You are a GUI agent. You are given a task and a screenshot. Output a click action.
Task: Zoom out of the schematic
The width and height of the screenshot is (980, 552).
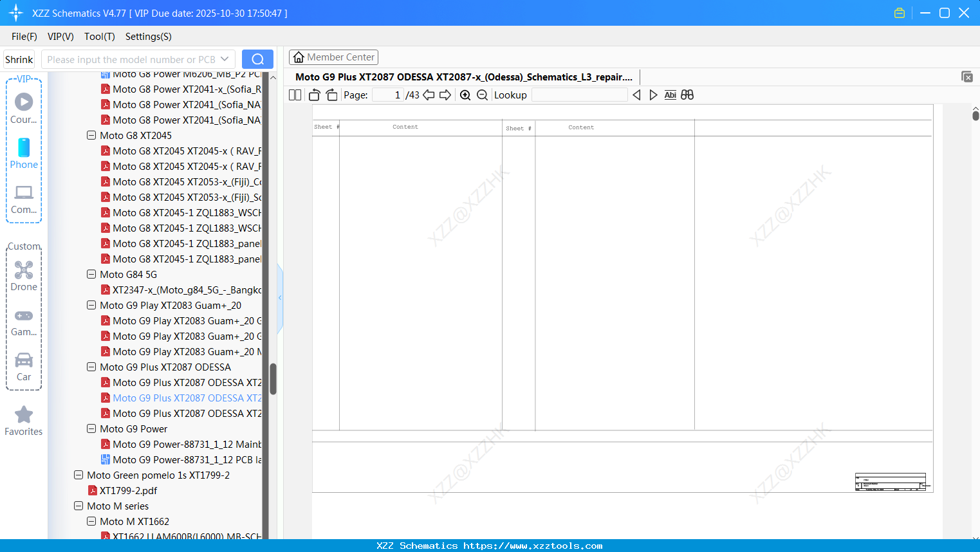click(482, 95)
